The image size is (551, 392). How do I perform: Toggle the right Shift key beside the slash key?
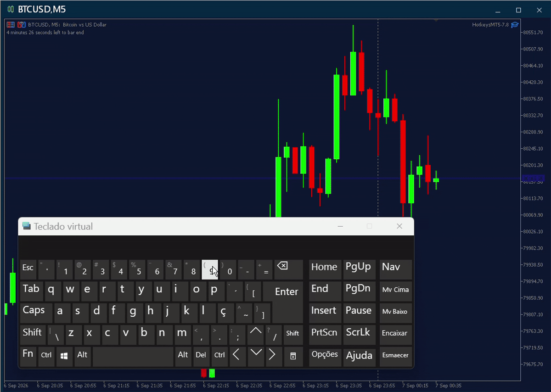tap(293, 335)
